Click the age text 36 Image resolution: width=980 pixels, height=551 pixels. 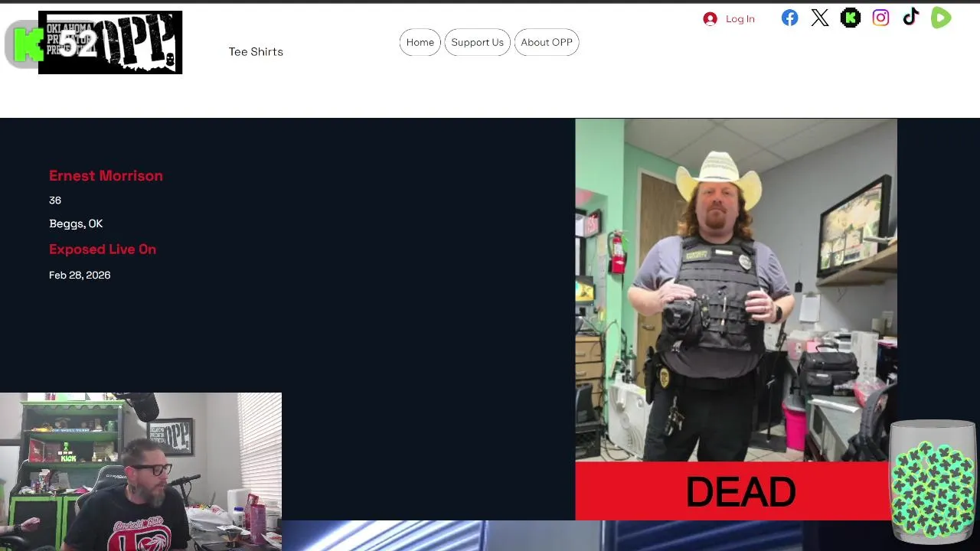(55, 200)
